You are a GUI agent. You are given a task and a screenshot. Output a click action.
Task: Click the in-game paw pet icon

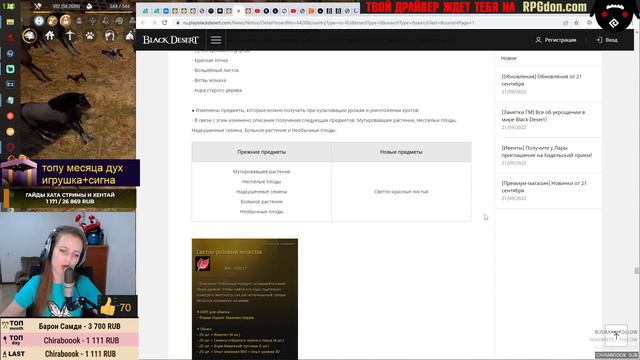pos(90,36)
